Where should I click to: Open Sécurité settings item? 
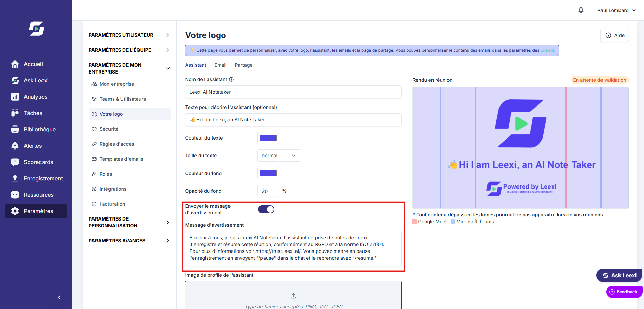(x=130, y=129)
